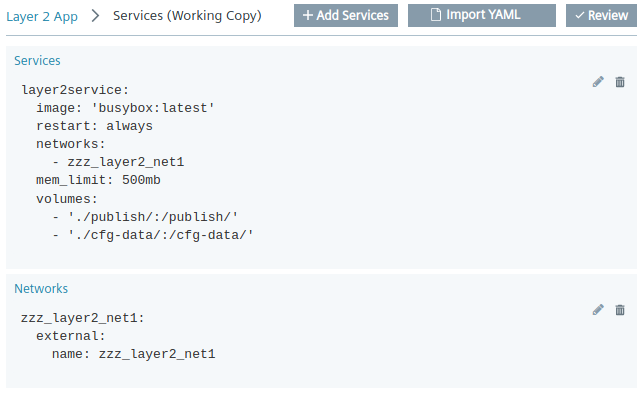This screenshot has width=643, height=393.
Task: Click the file icon in Import YAML
Action: [x=436, y=15]
